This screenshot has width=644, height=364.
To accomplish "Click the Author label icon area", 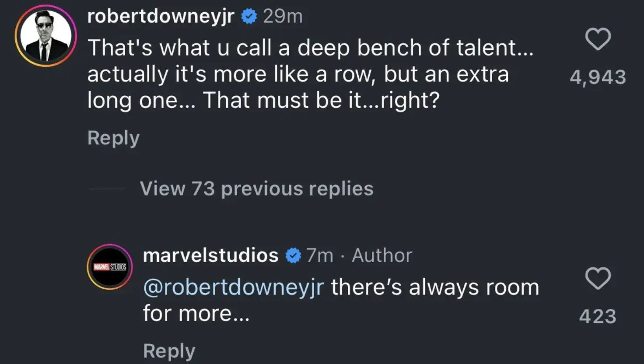I will tap(381, 255).
